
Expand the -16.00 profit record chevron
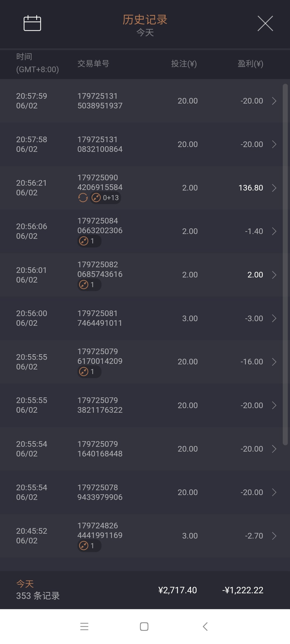coord(274,362)
